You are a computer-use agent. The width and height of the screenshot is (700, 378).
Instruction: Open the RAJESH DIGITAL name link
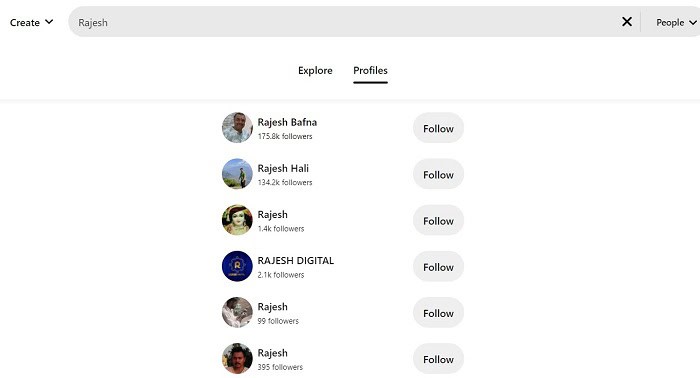point(296,261)
